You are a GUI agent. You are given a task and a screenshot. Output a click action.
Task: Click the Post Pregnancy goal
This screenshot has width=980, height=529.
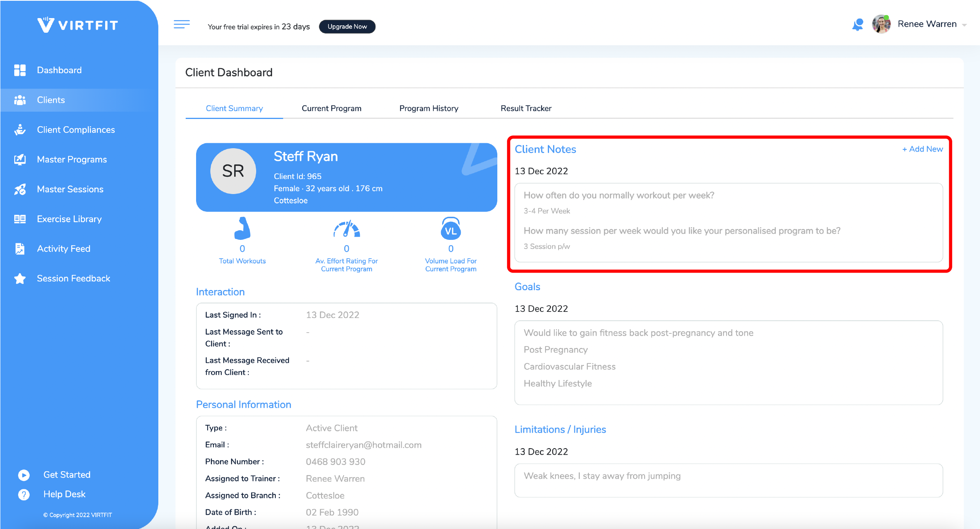555,350
